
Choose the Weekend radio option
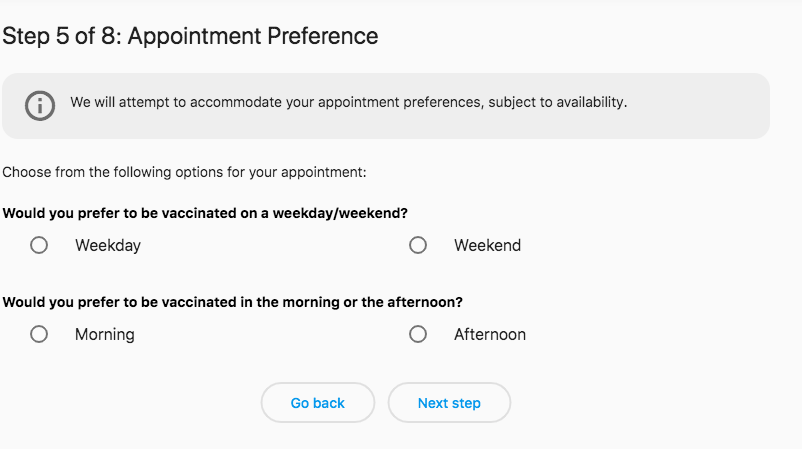418,245
